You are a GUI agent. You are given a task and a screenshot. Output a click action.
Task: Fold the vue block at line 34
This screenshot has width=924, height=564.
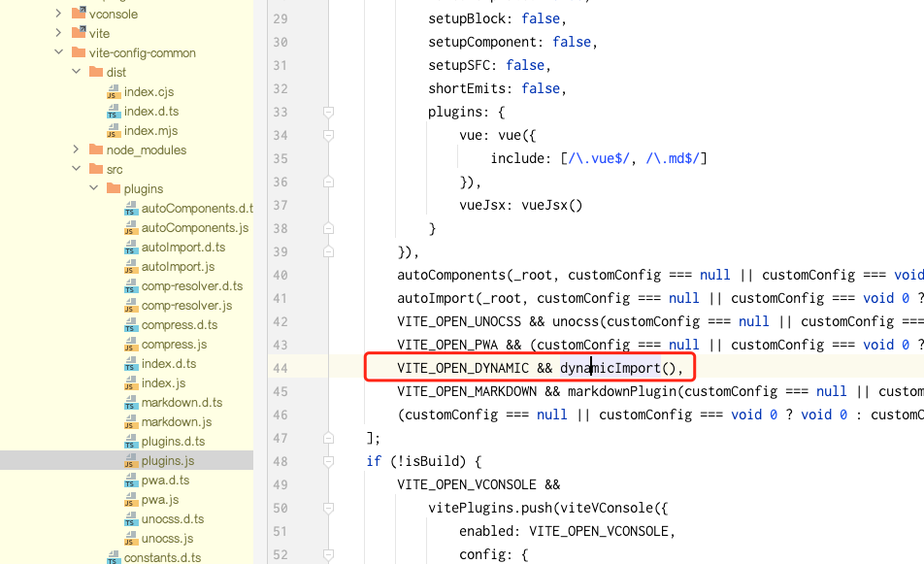(329, 135)
